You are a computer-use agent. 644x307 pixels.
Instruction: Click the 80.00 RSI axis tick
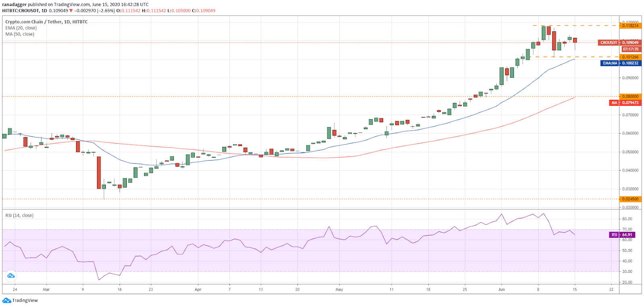(x=627, y=219)
